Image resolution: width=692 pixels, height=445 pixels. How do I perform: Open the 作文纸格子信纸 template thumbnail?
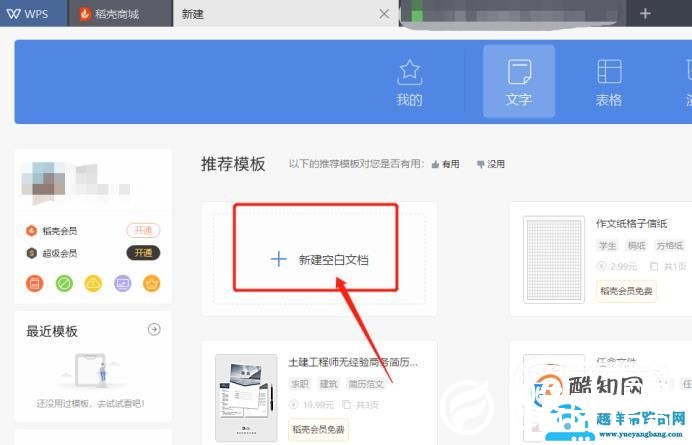[x=554, y=260]
